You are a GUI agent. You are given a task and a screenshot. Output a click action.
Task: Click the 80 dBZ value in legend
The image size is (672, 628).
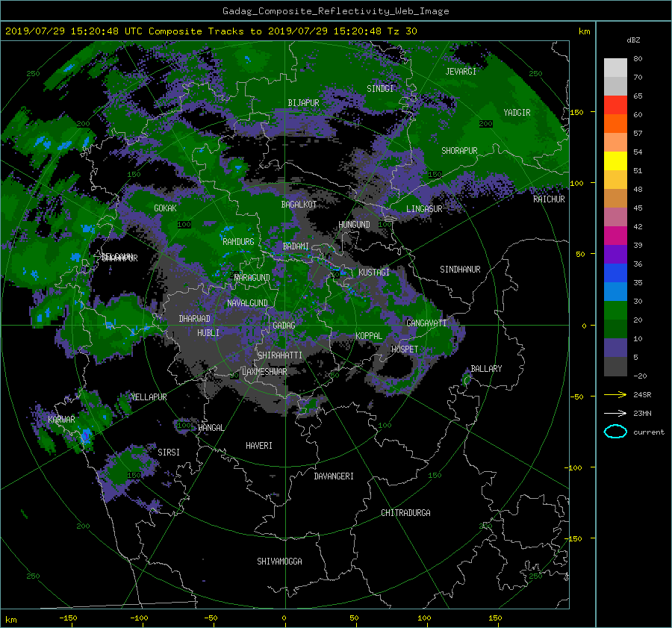click(638, 59)
